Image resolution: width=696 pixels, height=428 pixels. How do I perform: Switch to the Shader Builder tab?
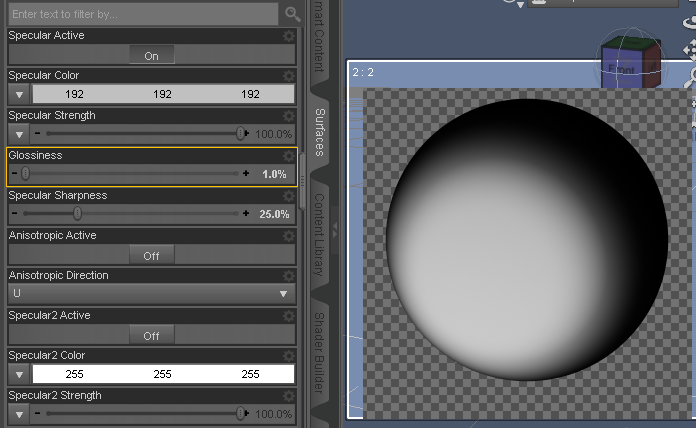(x=320, y=353)
